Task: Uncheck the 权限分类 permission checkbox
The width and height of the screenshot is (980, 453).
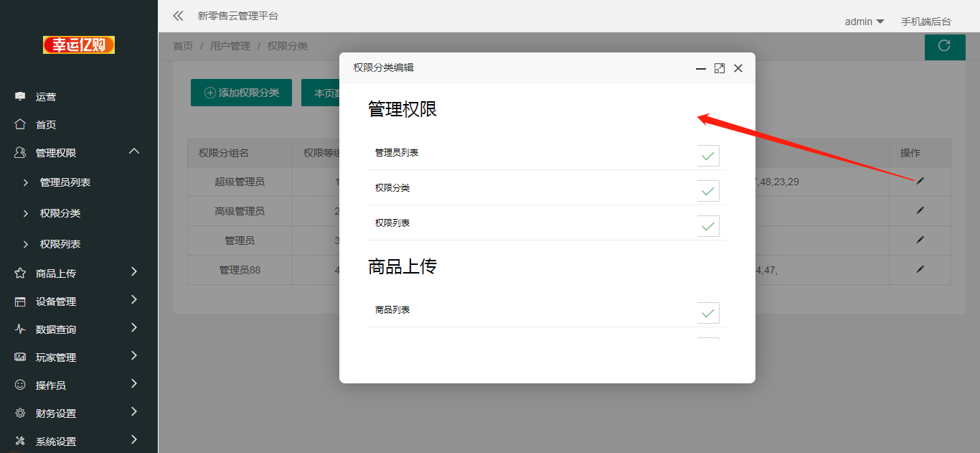Action: (x=708, y=191)
